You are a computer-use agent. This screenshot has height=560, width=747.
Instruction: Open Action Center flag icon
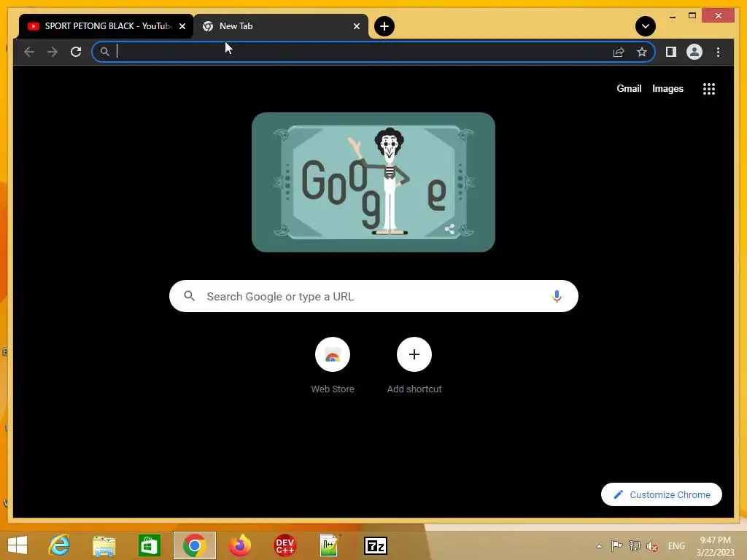[x=616, y=545]
